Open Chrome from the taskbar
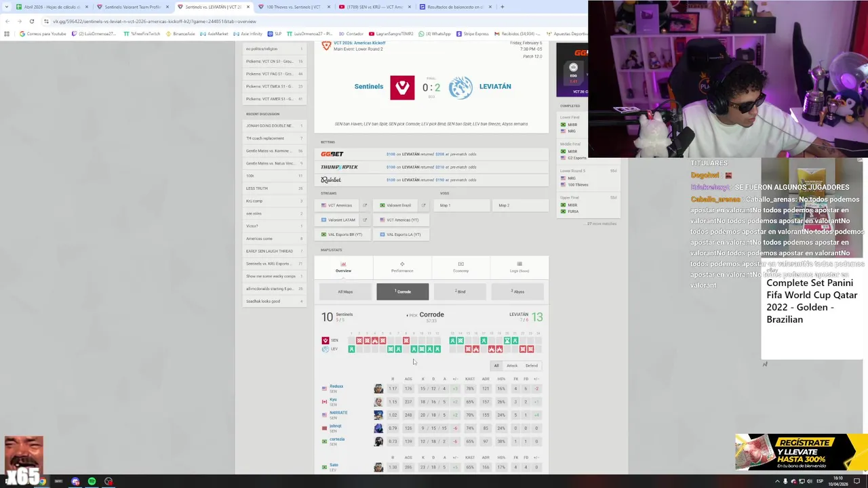868x488 pixels. click(x=42, y=481)
